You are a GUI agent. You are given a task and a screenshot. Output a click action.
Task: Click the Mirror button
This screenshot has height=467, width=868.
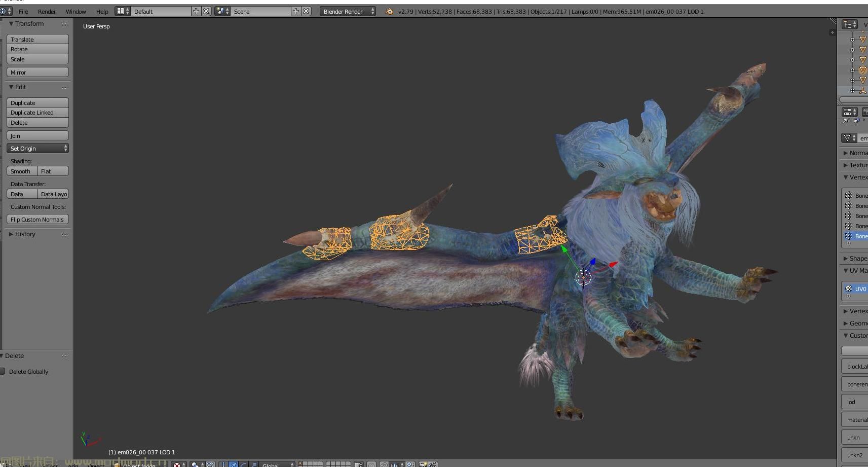pos(37,72)
